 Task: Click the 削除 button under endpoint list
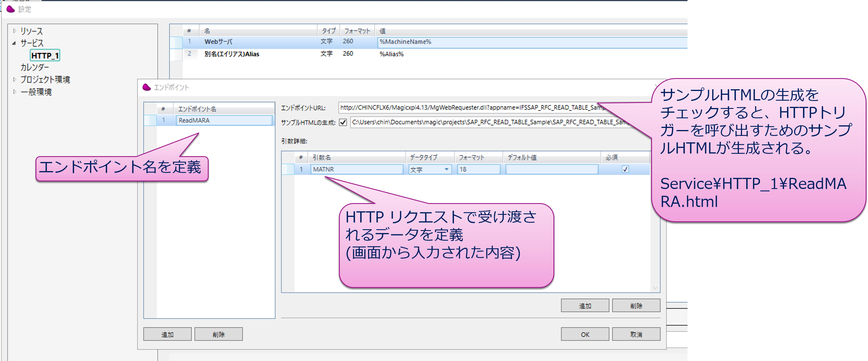pos(219,334)
